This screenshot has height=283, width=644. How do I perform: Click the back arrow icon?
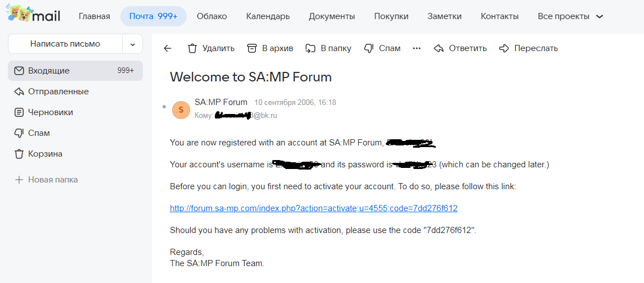168,48
